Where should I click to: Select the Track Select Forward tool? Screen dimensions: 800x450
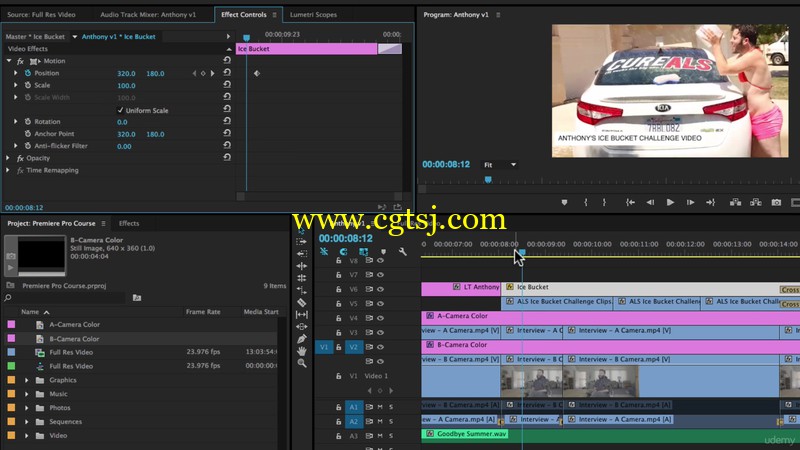[302, 241]
